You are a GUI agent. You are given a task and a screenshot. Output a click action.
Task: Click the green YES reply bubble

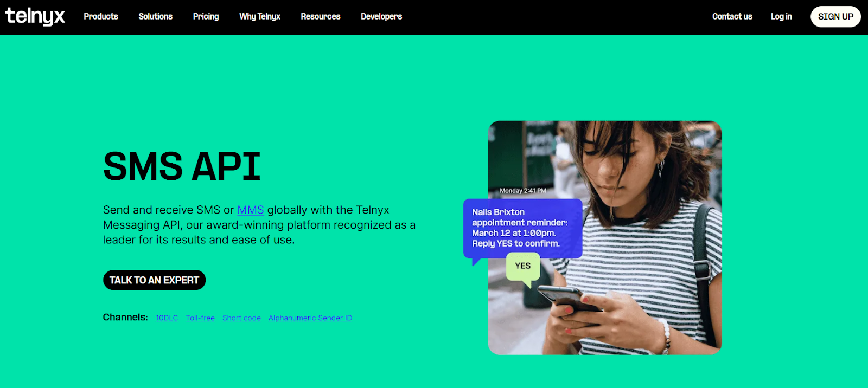(x=523, y=267)
